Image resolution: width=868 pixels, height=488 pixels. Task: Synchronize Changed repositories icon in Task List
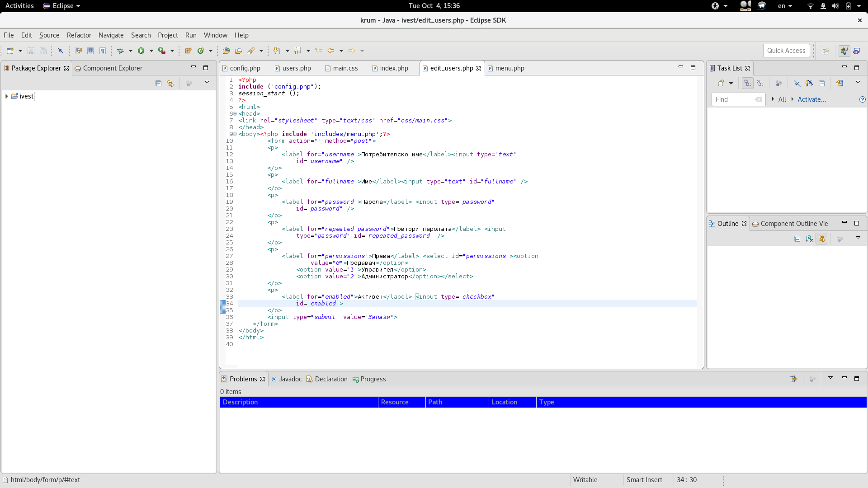pos(840,83)
